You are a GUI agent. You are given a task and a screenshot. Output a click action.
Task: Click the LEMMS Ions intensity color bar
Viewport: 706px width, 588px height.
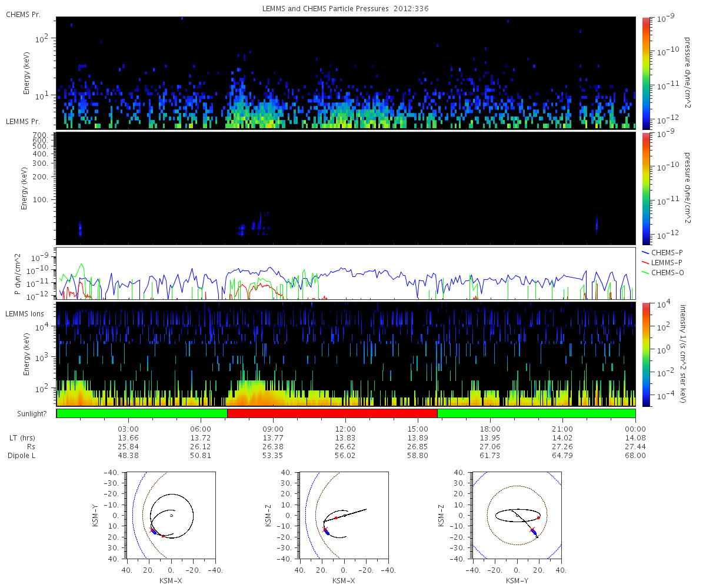[x=645, y=354]
